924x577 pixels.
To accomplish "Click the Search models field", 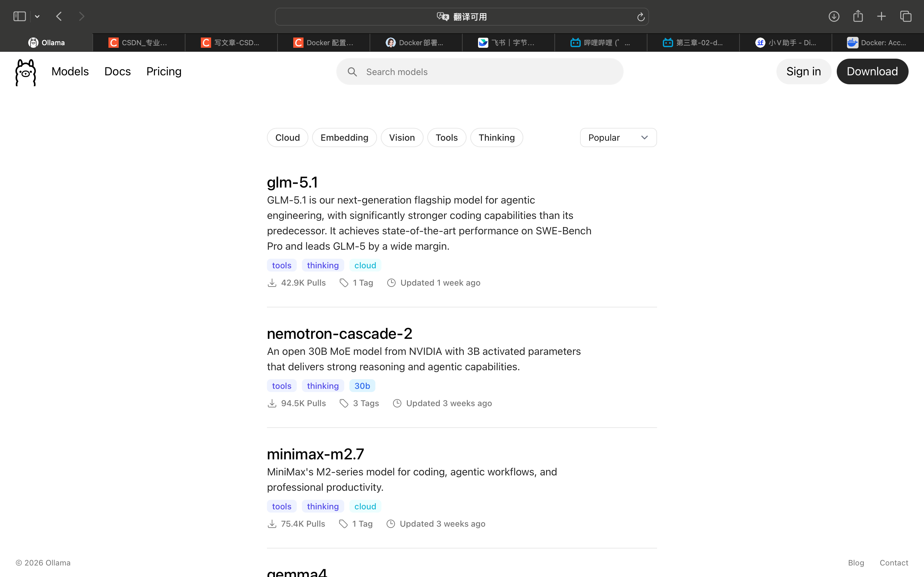I will pyautogui.click(x=480, y=72).
